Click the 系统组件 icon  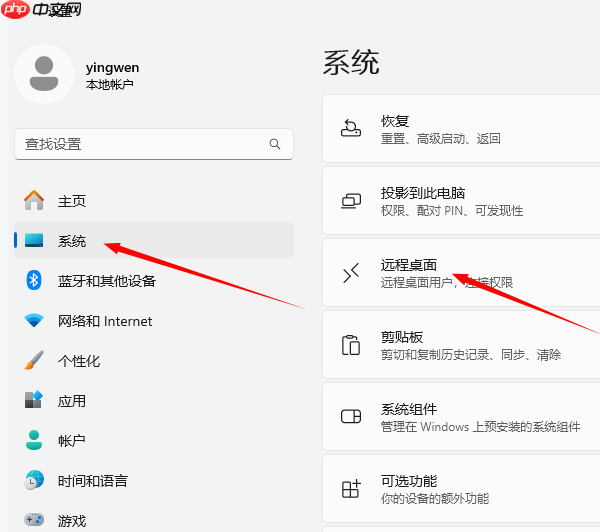click(351, 416)
